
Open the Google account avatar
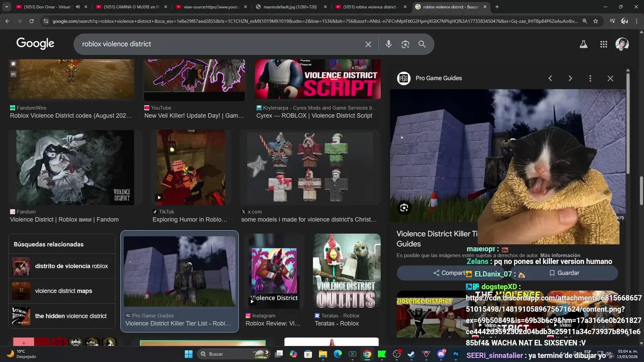pos(622,44)
